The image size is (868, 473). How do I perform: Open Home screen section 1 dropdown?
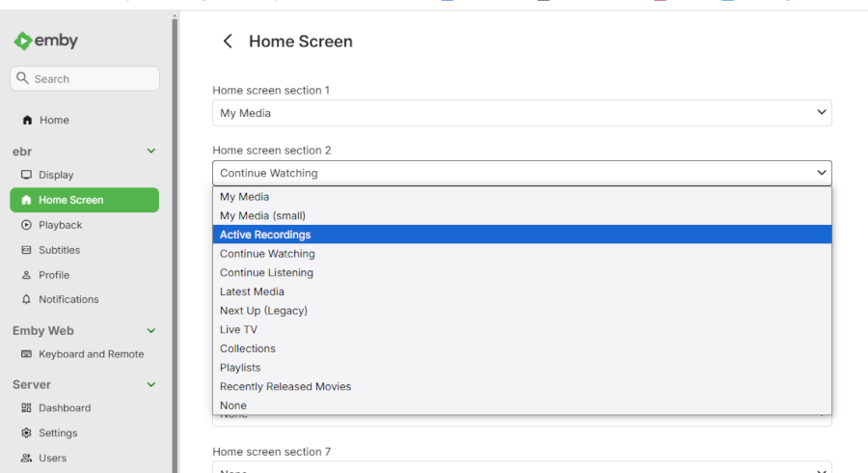tap(522, 113)
